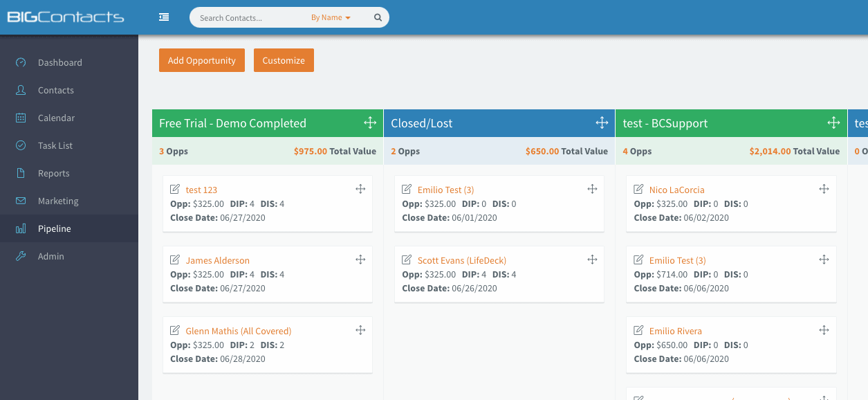Viewport: 868px width, 400px height.
Task: Click the $2,014.00 Total Value text
Action: (x=795, y=151)
